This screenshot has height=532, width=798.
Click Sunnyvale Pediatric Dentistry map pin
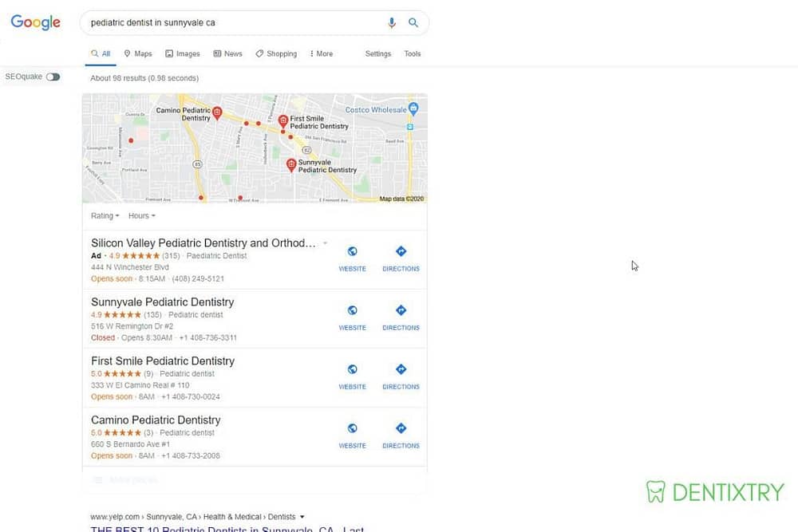click(291, 165)
